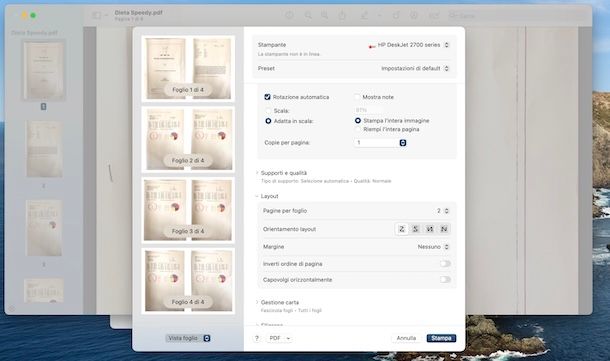Open Inspector info icon in Preview toolbar
This screenshot has width=610, height=361.
pos(289,15)
